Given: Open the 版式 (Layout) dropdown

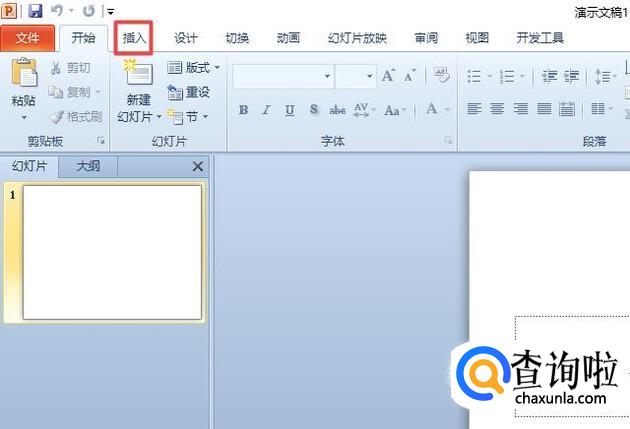Looking at the screenshot, I should (193, 67).
